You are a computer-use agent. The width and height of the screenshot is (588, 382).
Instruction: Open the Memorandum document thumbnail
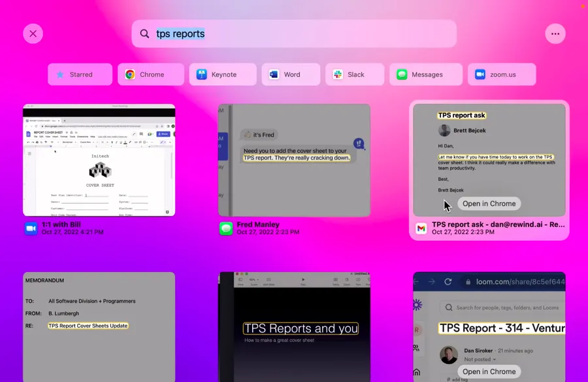tap(99, 327)
